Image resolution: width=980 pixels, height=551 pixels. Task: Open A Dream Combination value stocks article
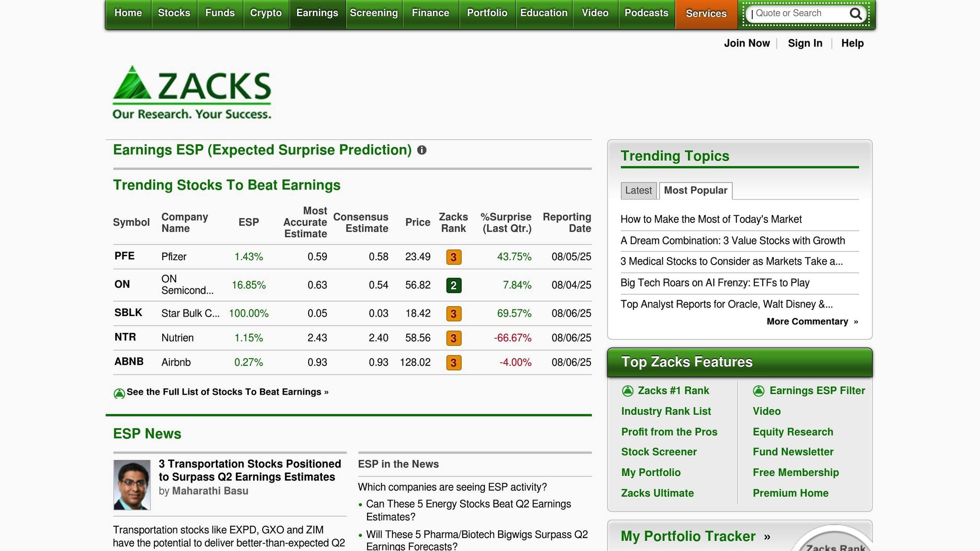click(733, 241)
